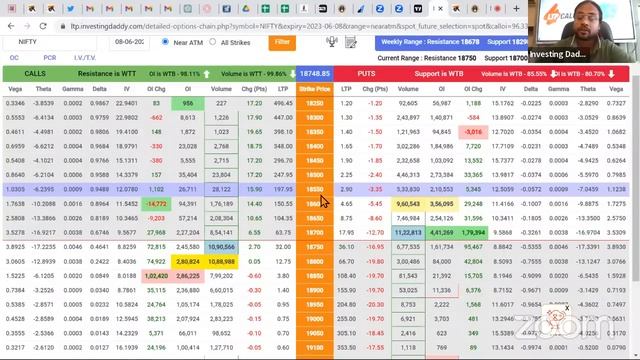This screenshot has height=360, width=640.
Task: Select strike price 18400
Action: coord(315,146)
